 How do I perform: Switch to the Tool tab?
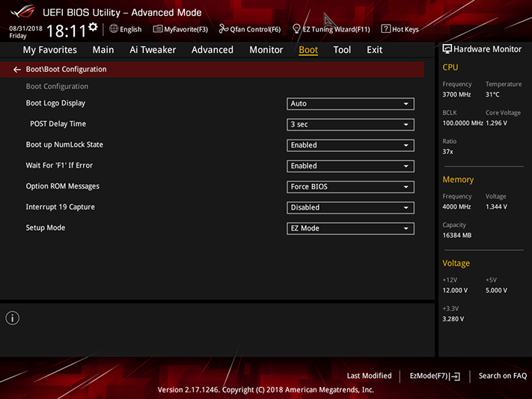pos(342,50)
